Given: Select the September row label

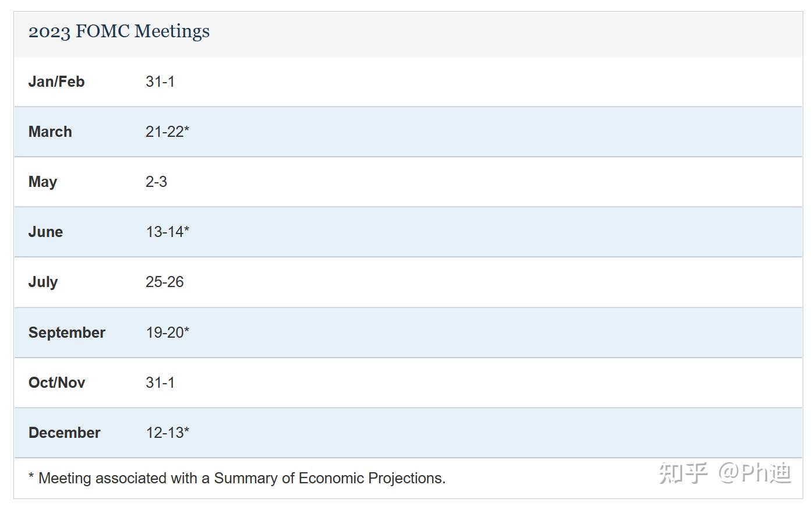Looking at the screenshot, I should coord(67,332).
